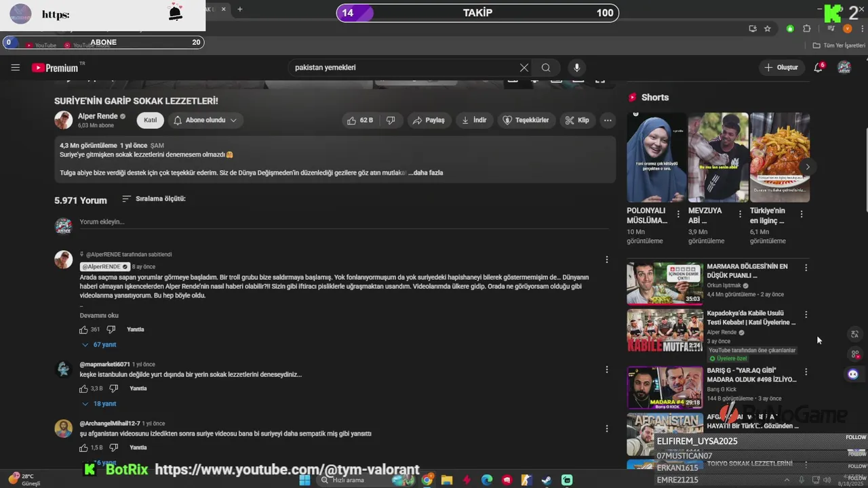Run search with magnifier icon
Image resolution: width=868 pixels, height=488 pixels.
click(x=546, y=68)
